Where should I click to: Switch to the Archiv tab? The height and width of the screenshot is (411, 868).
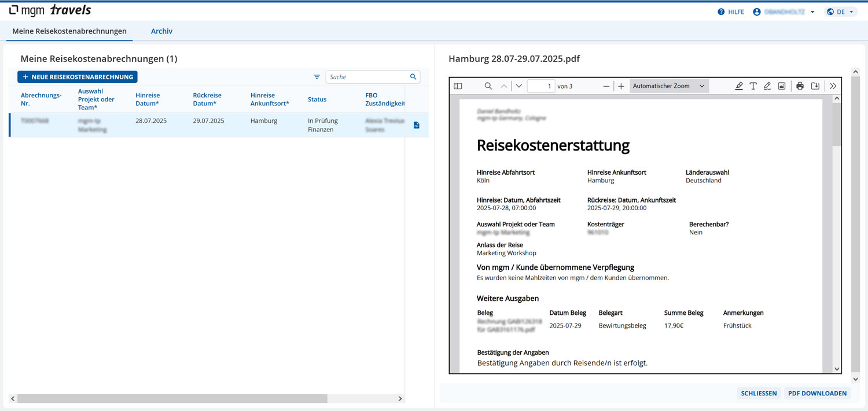[161, 31]
